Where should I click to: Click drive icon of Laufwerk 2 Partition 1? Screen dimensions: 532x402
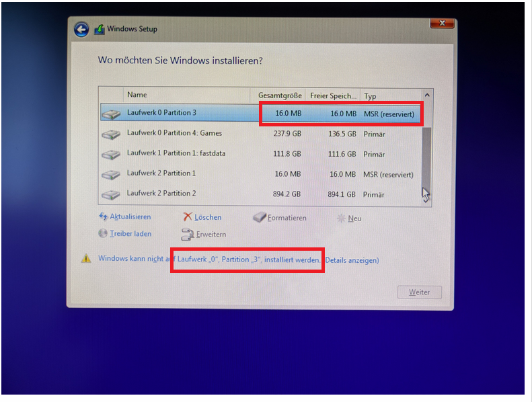[111, 175]
